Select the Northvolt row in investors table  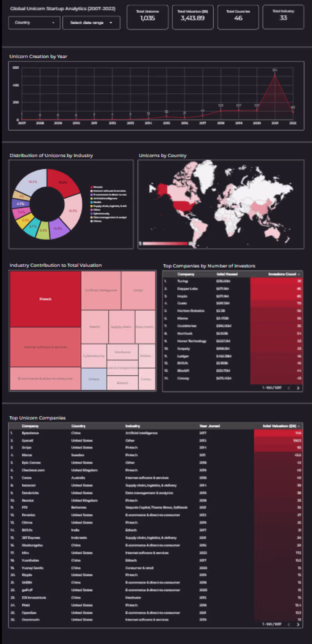pyautogui.click(x=232, y=333)
